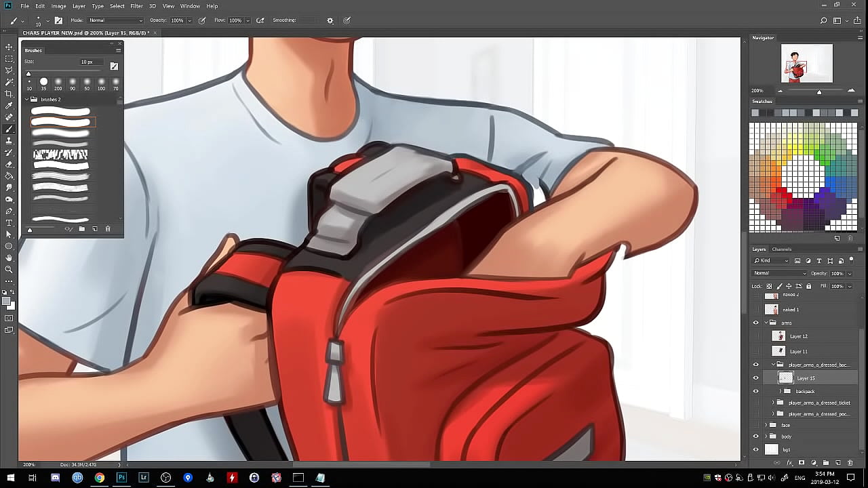868x488 pixels.
Task: Choose the Clone Stamp tool
Action: tap(9, 141)
